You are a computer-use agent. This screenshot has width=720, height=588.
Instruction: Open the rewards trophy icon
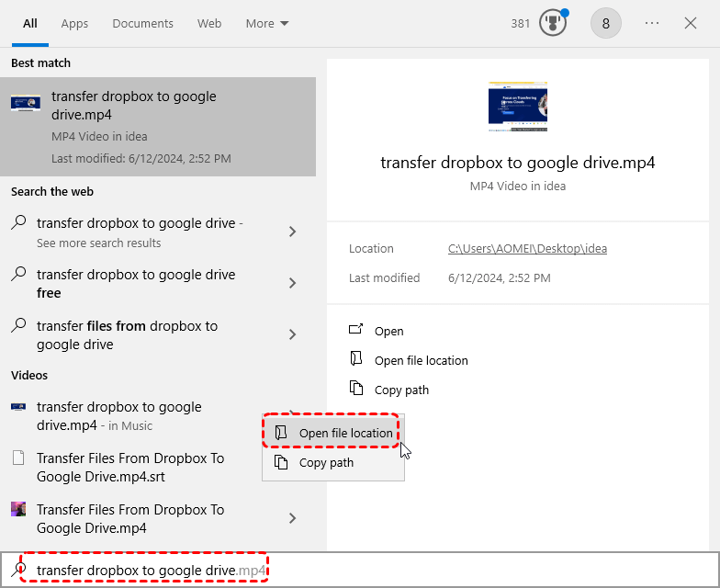point(553,23)
